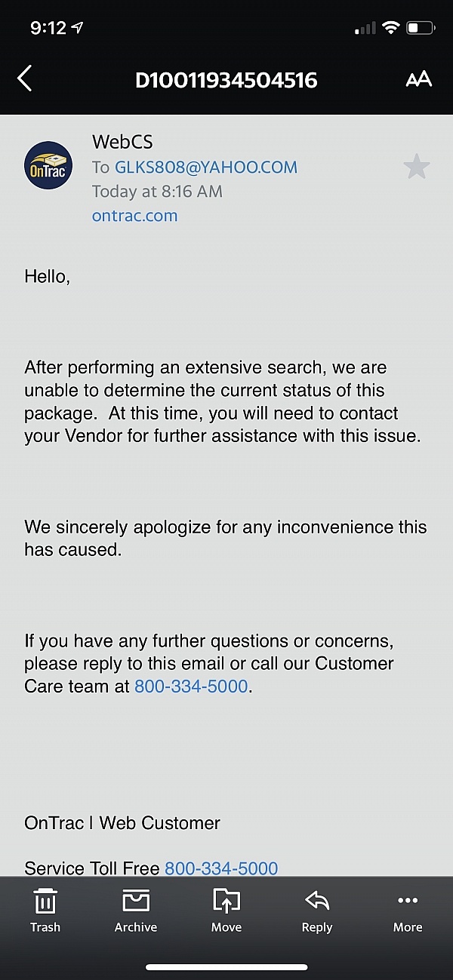
Task: Open the ontrac.com link
Action: [134, 215]
